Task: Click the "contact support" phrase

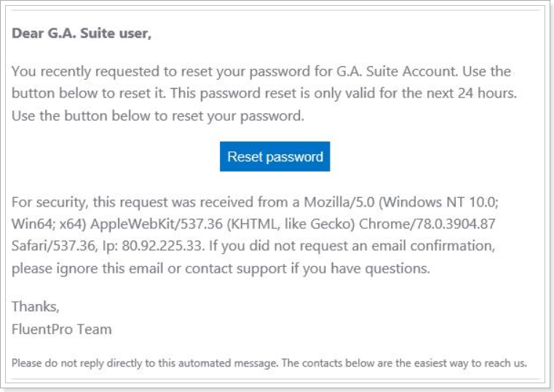Action: pyautogui.click(x=236, y=269)
